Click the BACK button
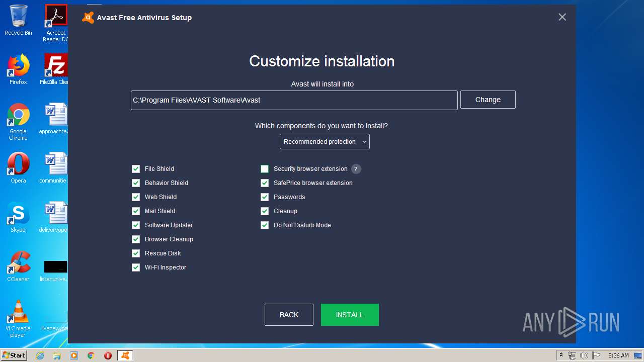Image resolution: width=644 pixels, height=362 pixels. tap(289, 315)
